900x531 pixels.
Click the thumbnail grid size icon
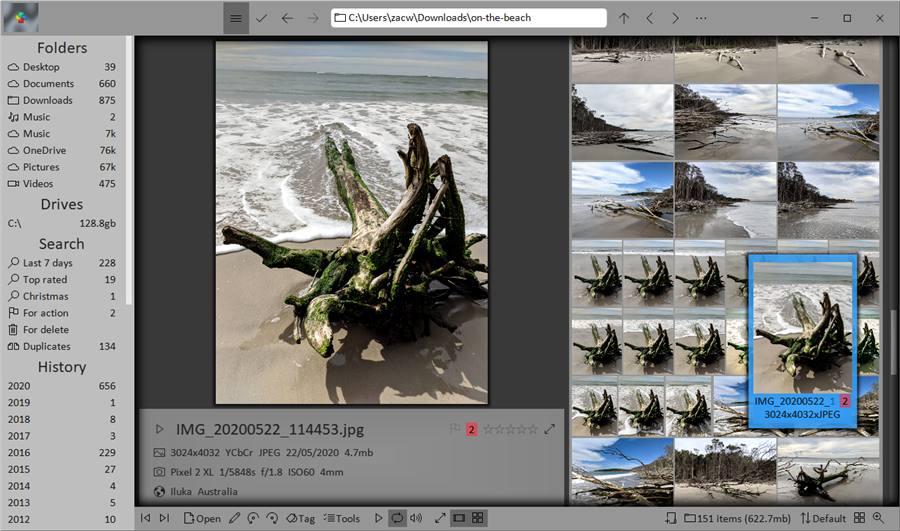click(859, 518)
